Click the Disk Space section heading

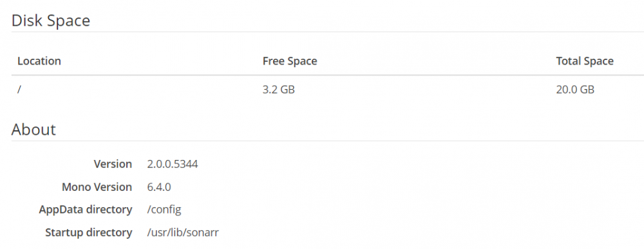pyautogui.click(x=51, y=21)
